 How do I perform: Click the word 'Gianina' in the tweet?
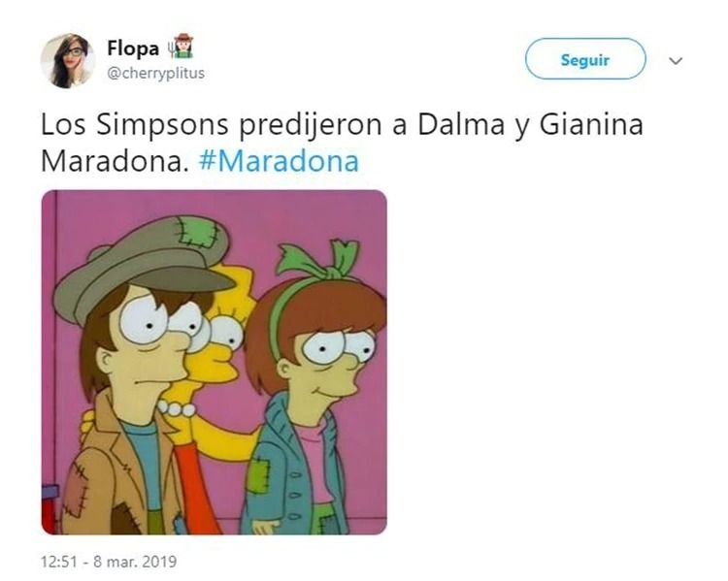tap(591, 124)
